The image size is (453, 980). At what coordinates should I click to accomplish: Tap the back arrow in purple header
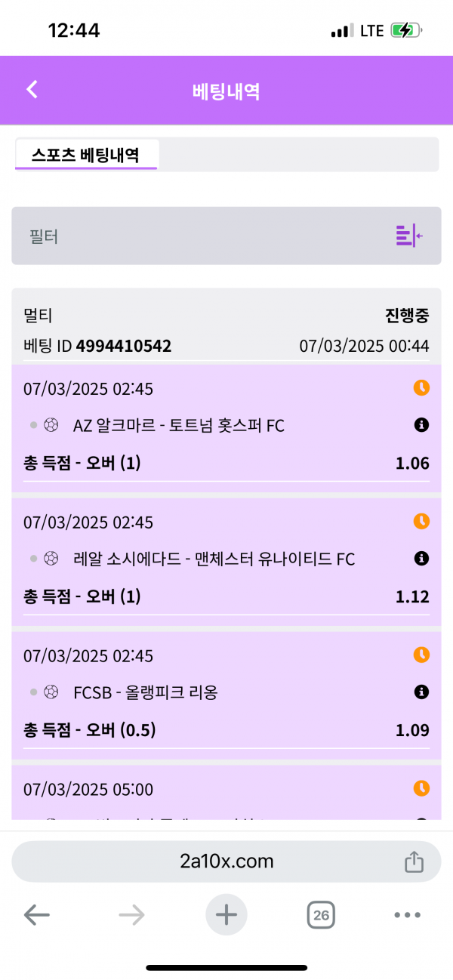point(32,90)
